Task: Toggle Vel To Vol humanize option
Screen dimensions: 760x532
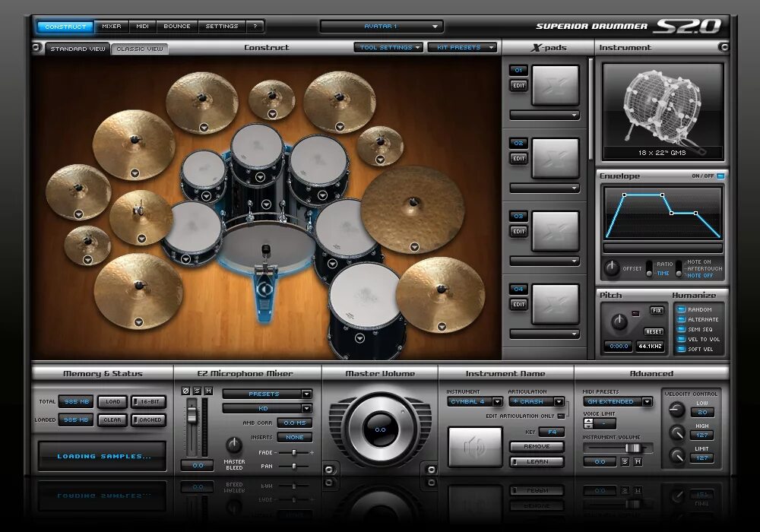Action: click(x=681, y=339)
